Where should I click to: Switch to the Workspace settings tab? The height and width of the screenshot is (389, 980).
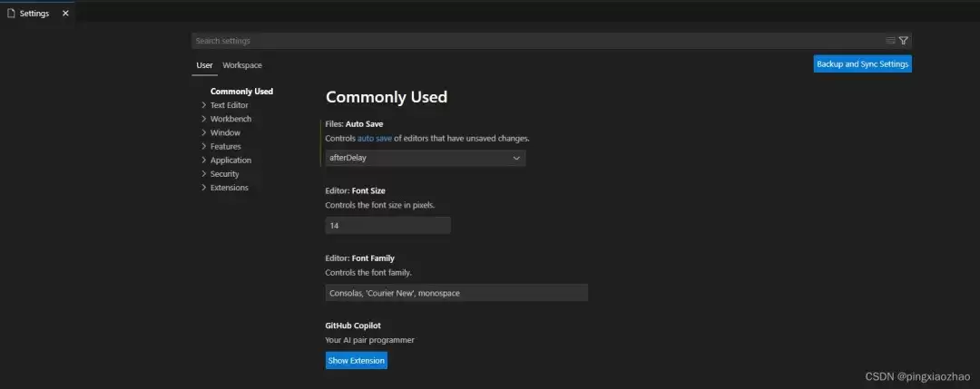point(242,65)
